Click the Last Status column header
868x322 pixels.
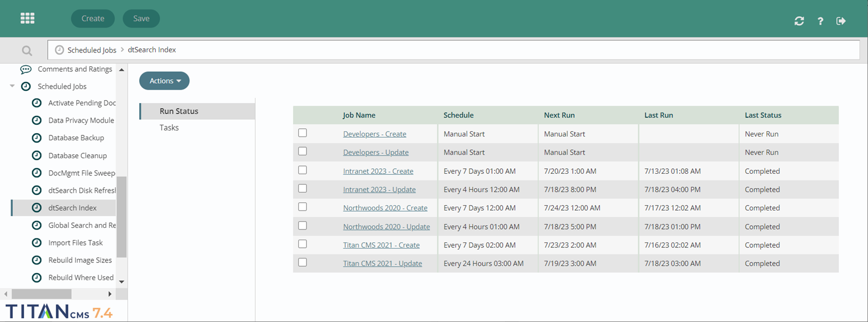pos(763,115)
